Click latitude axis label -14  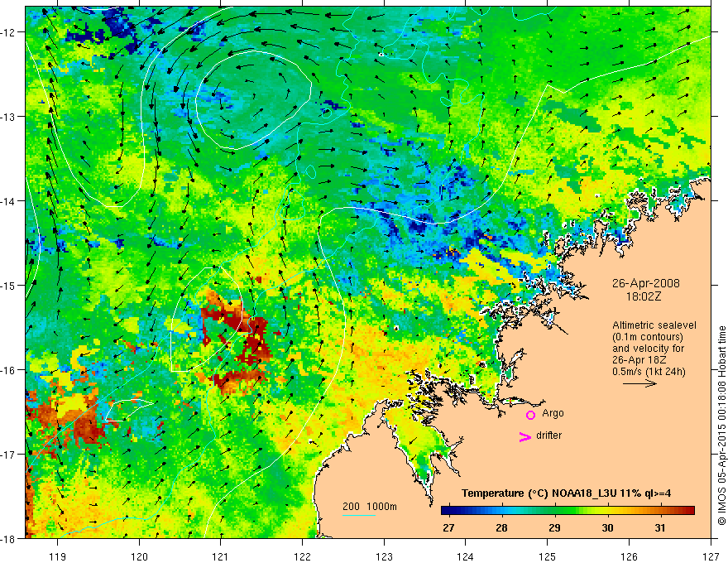(8, 201)
